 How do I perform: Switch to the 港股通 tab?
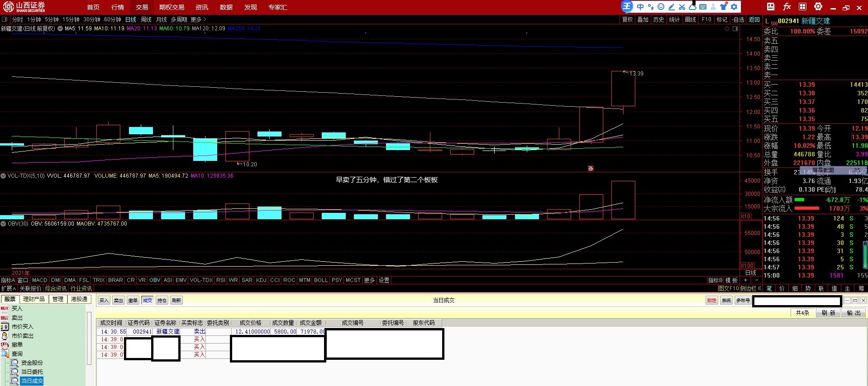tap(79, 299)
